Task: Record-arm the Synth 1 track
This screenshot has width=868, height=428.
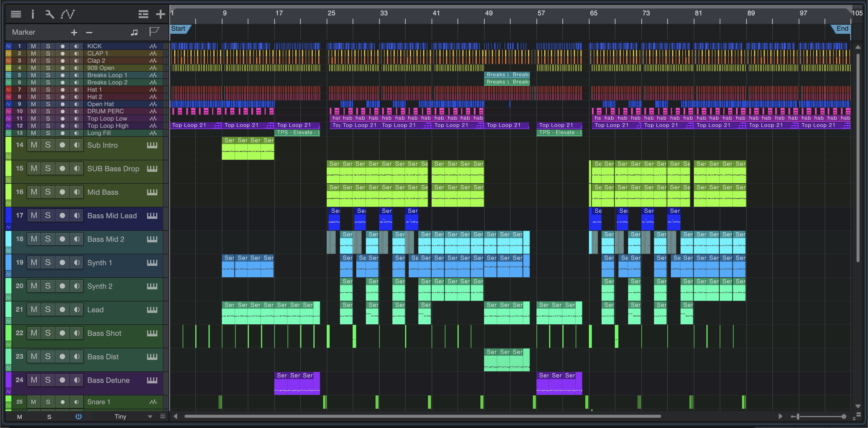Action: (x=62, y=263)
